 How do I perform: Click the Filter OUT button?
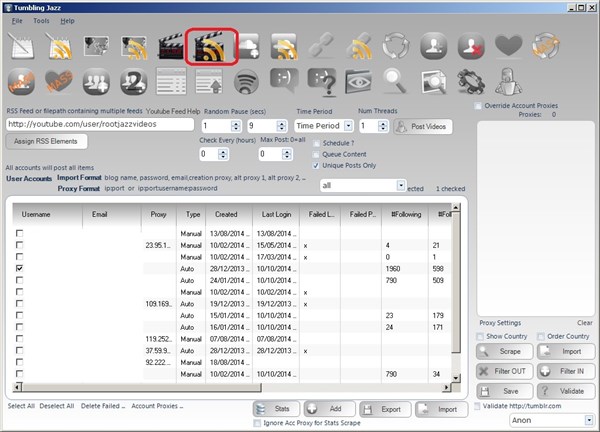coord(504,371)
